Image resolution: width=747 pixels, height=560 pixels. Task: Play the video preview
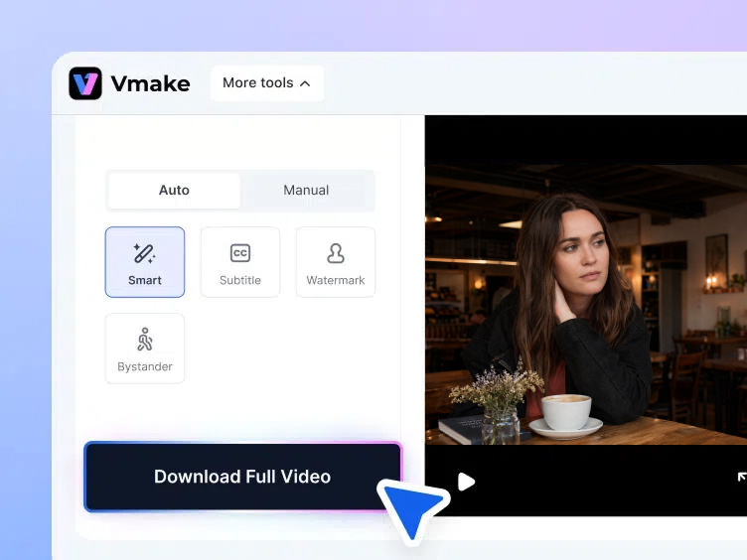[x=466, y=482]
